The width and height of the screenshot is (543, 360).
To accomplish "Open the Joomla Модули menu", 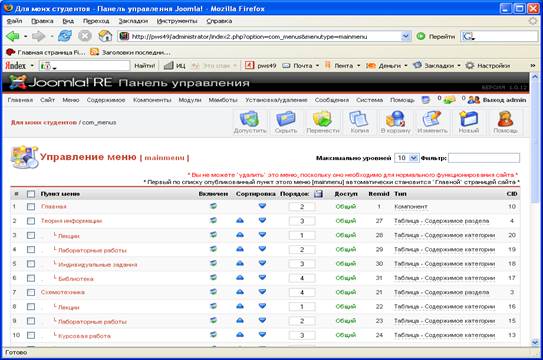I will [x=190, y=100].
